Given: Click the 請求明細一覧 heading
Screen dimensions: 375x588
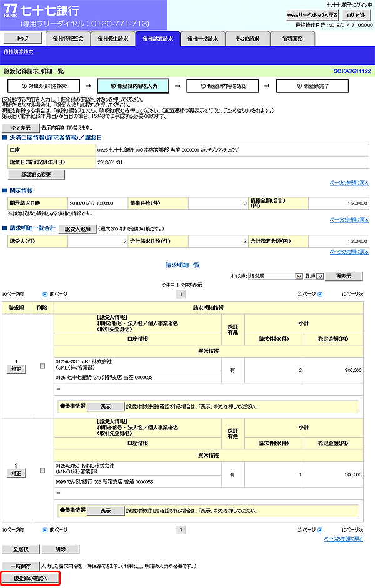Looking at the screenshot, I should [182, 265].
